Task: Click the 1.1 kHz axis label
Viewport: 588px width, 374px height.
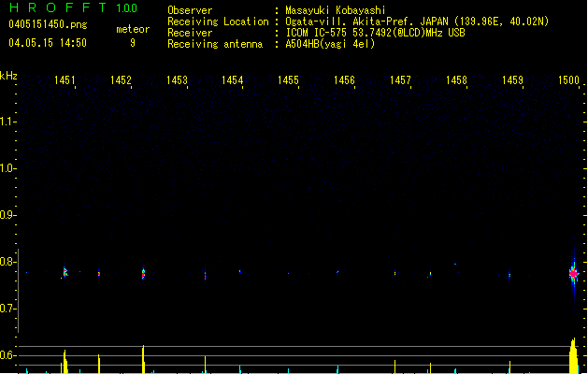Action: (8, 122)
